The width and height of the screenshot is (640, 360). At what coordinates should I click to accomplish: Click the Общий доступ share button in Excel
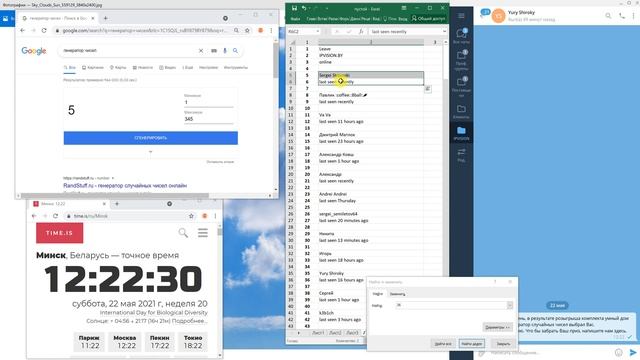tap(429, 19)
